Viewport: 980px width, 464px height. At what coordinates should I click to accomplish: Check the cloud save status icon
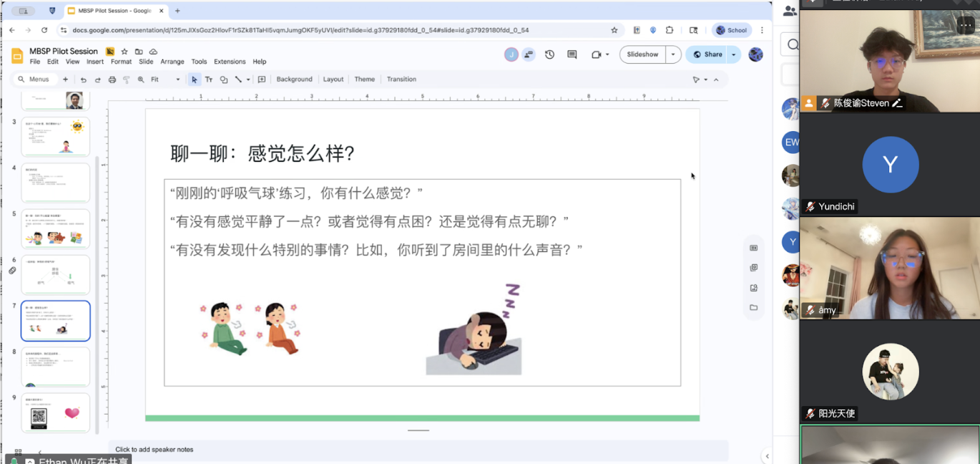tap(153, 52)
